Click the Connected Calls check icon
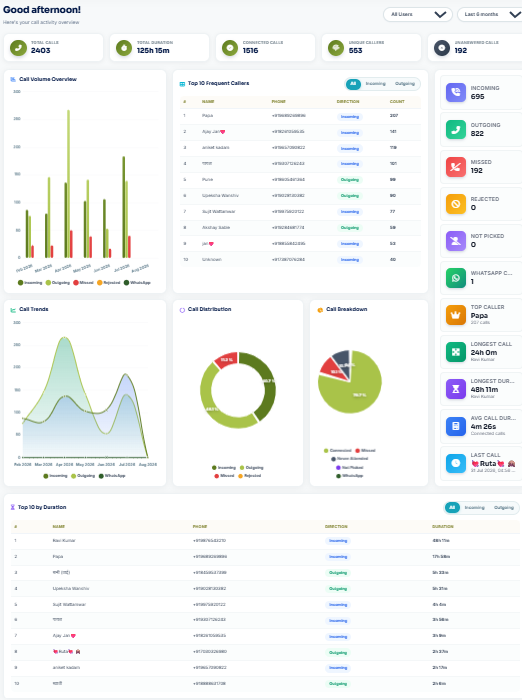The image size is (522, 700). [230, 47]
